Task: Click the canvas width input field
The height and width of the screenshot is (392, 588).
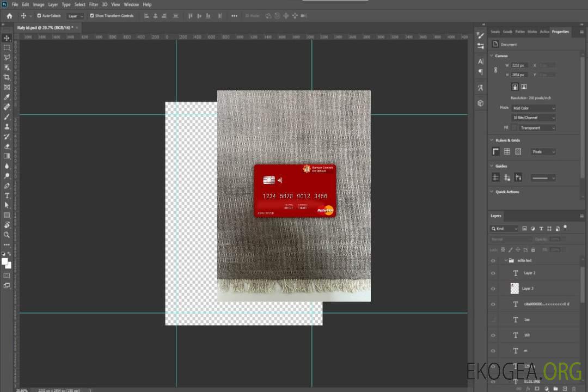Action: click(519, 65)
